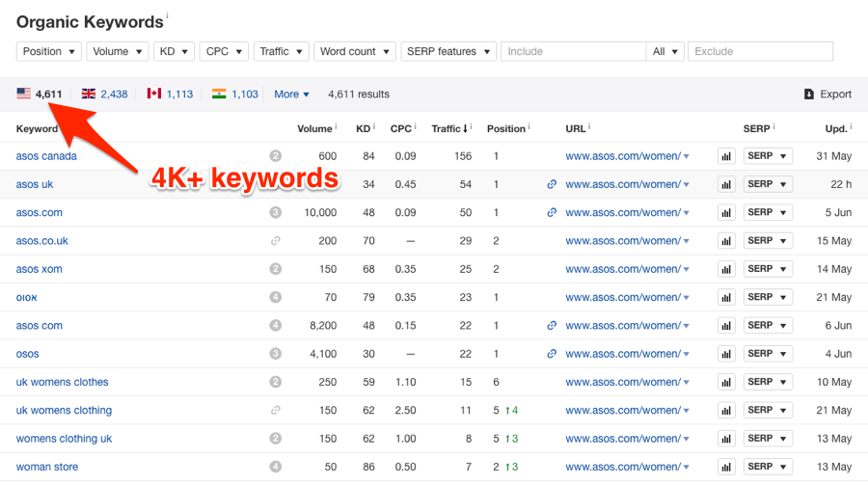Open the All match-type dropdown
868x485 pixels.
pos(665,51)
